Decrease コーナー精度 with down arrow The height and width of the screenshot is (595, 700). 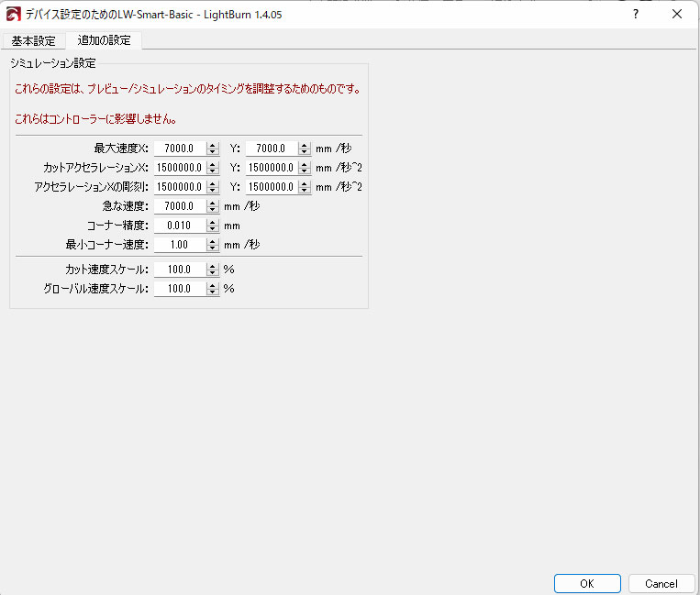click(213, 229)
